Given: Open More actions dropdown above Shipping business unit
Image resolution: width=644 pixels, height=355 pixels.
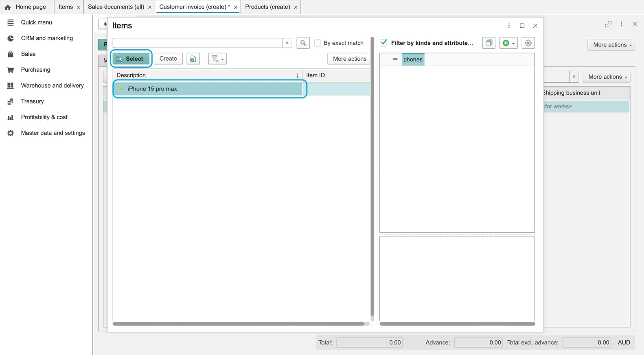Looking at the screenshot, I should [x=607, y=77].
